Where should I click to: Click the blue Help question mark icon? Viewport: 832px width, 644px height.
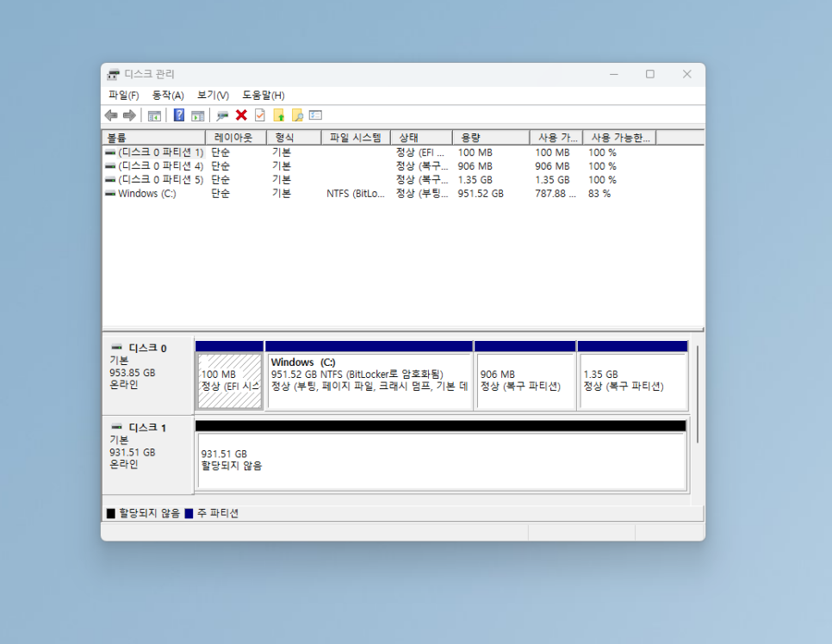(178, 115)
